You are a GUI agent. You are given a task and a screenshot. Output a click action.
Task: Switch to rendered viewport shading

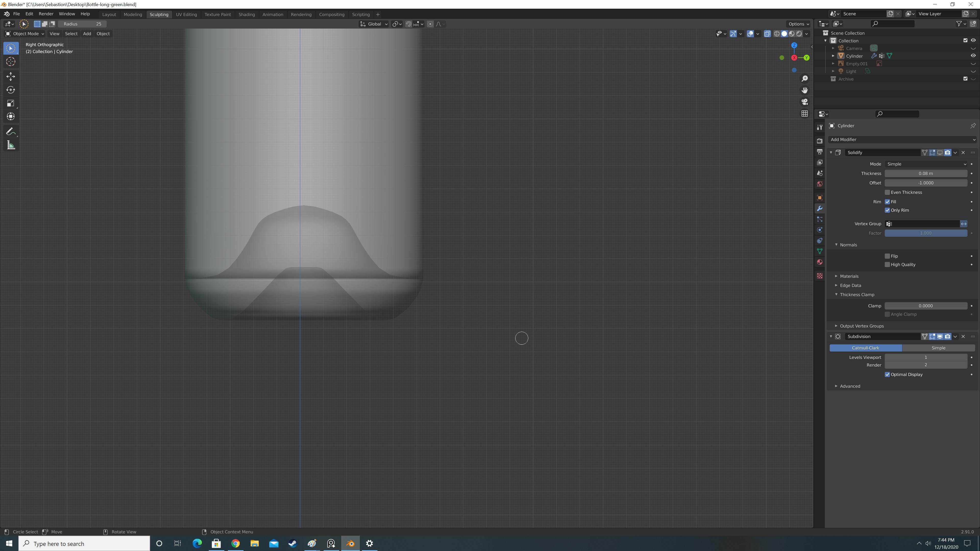pos(799,34)
